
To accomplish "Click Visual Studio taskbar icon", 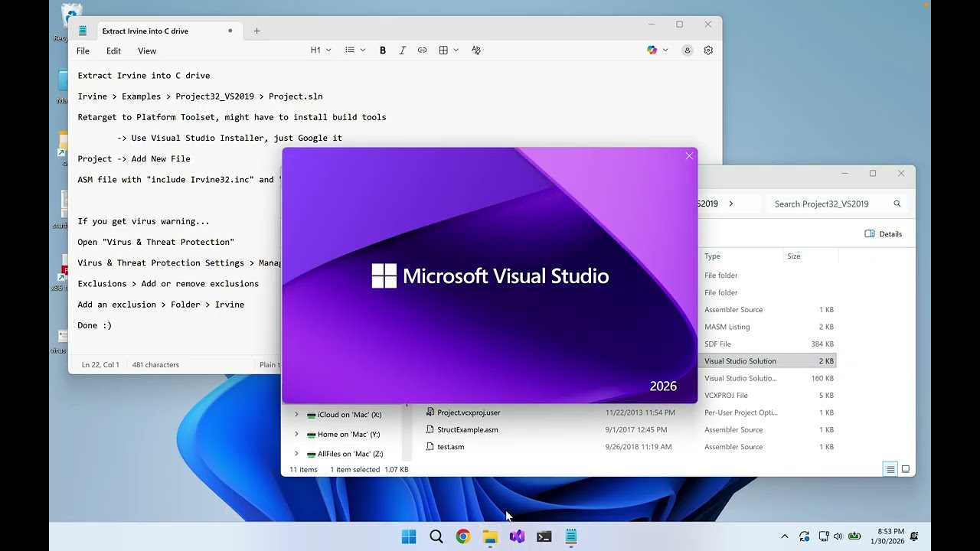I will pyautogui.click(x=517, y=536).
